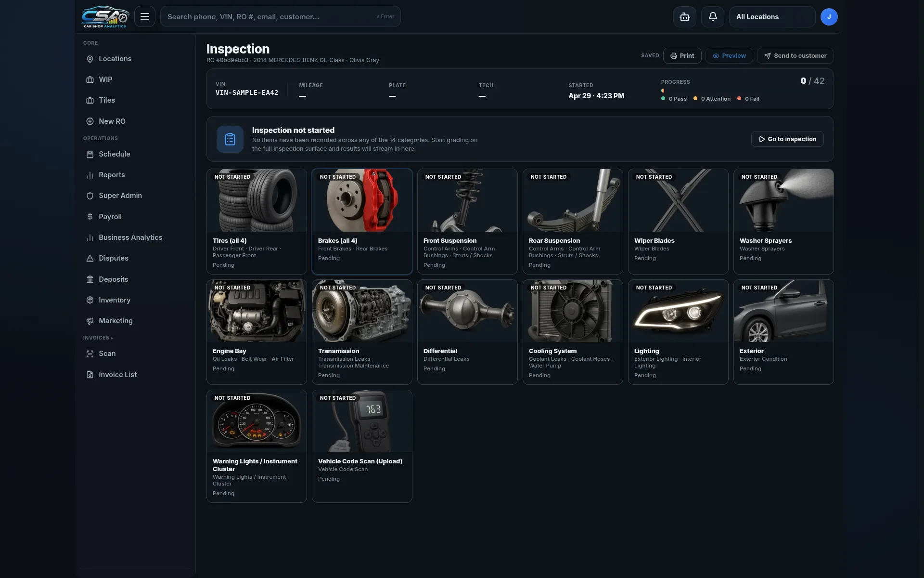The height and width of the screenshot is (578, 924).
Task: Open the Payroll dollar icon
Action: coord(90,217)
